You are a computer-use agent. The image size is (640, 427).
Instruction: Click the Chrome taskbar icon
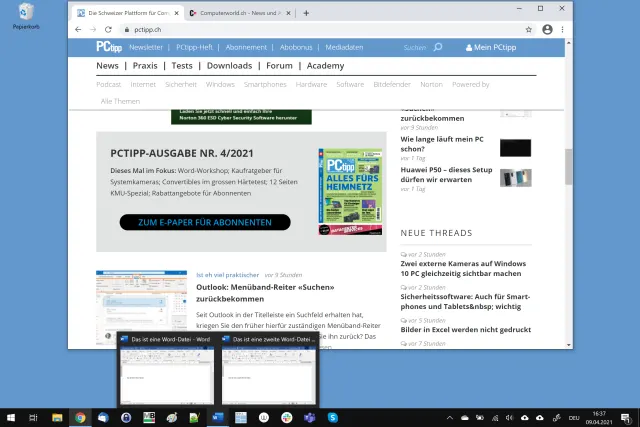(x=80, y=418)
